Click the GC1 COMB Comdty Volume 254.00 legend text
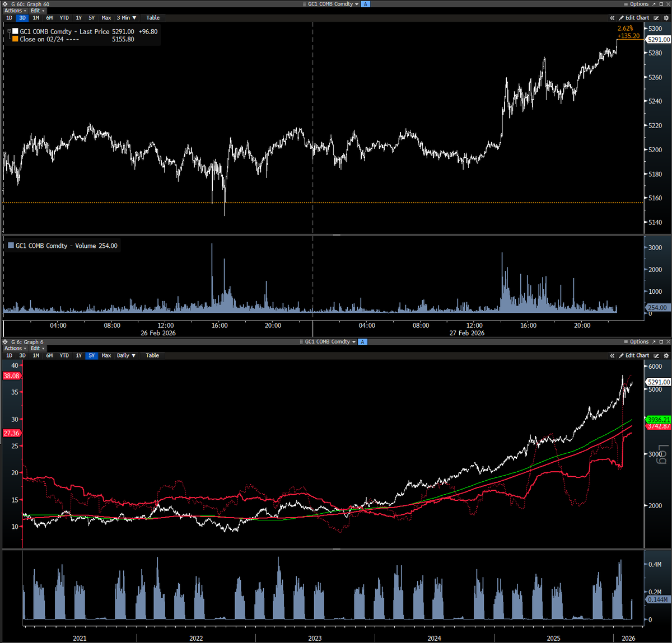The image size is (672, 643). click(x=67, y=246)
